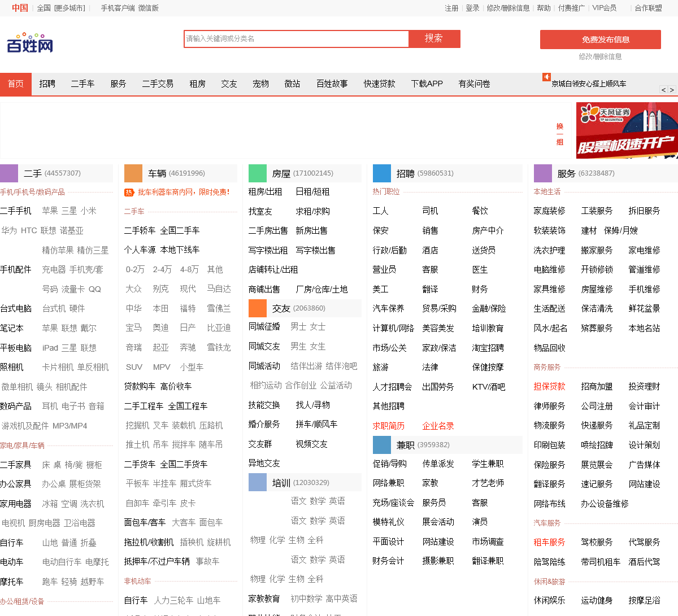Open the 天风证券 stock account banner ad
The height and width of the screenshot is (616, 678).
pyautogui.click(x=627, y=130)
